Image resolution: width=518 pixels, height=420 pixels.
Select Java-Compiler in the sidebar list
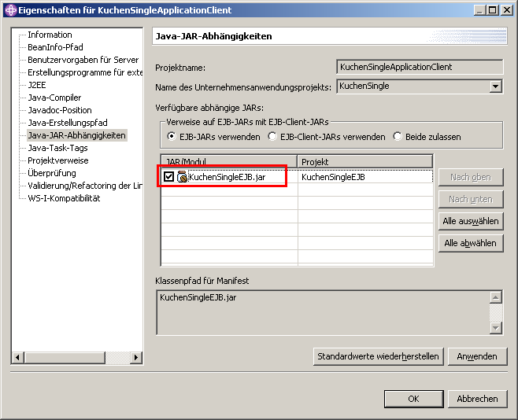pyautogui.click(x=54, y=98)
